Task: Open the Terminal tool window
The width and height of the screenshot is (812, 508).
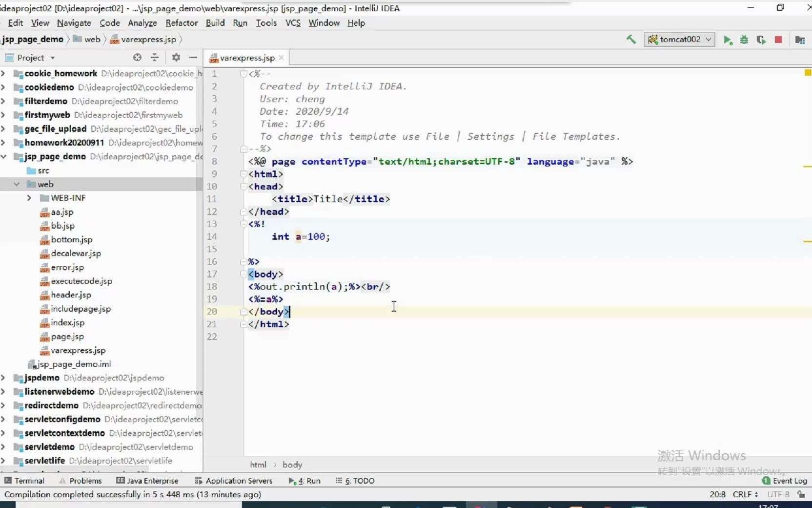Action: 24,481
